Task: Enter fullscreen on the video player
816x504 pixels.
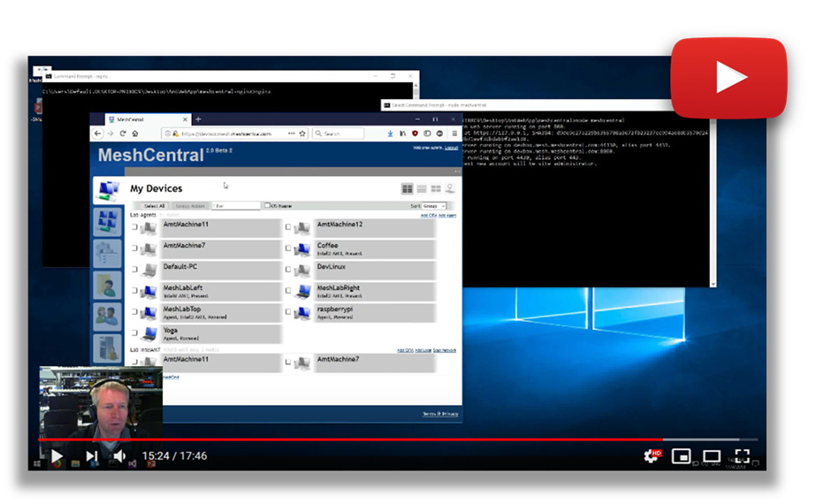Action: point(742,456)
